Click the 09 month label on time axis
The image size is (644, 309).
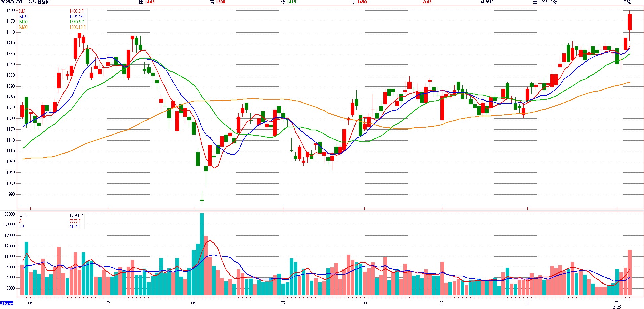click(283, 303)
